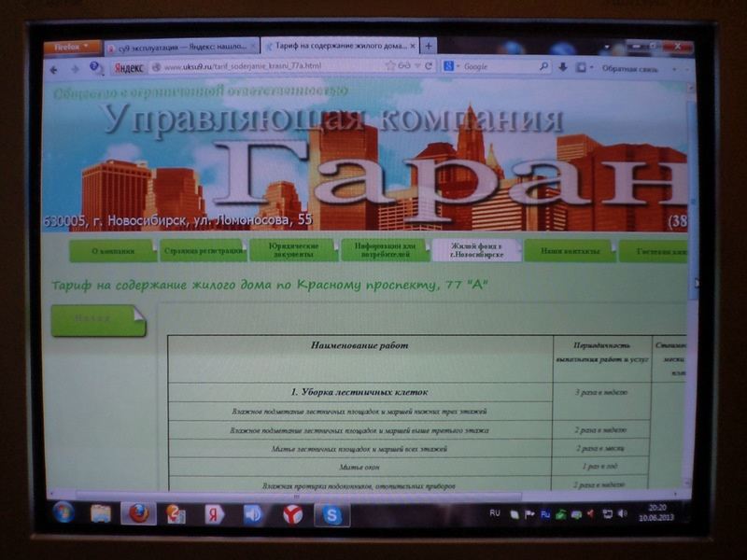Click the horizontal page scrollbar
The width and height of the screenshot is (747, 560).
[298, 496]
